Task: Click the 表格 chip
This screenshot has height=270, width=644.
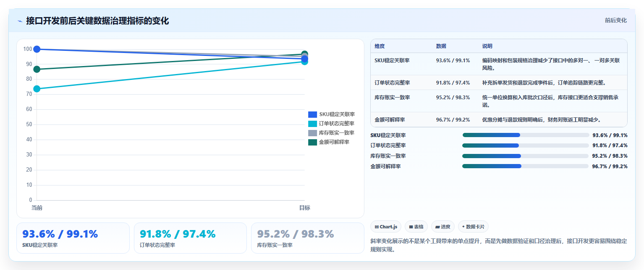Action: 416,227
